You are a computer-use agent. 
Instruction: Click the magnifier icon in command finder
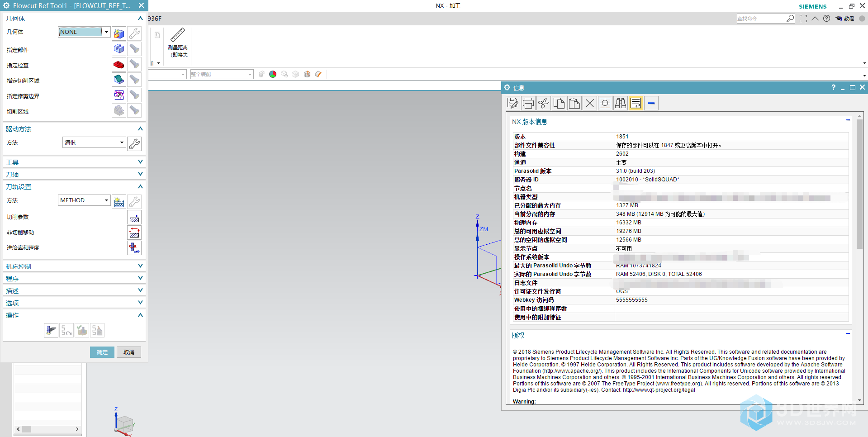790,19
